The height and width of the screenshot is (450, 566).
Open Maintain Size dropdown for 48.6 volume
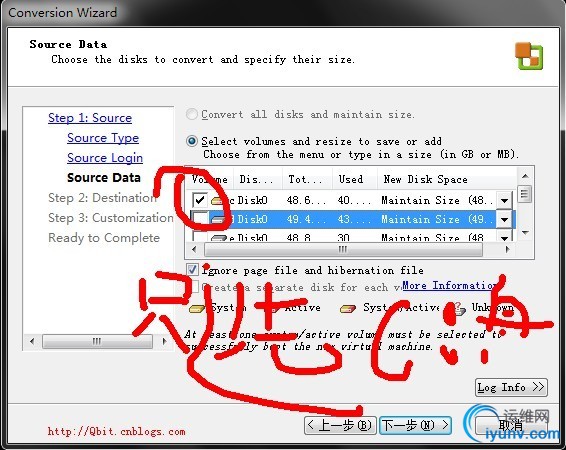(504, 200)
